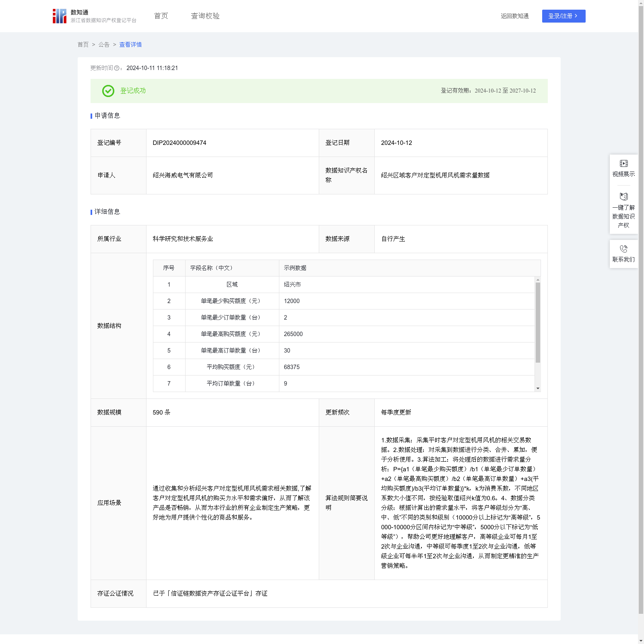Click the help icon beside 更新时间
Screen dimensions: 644x644
pyautogui.click(x=117, y=68)
